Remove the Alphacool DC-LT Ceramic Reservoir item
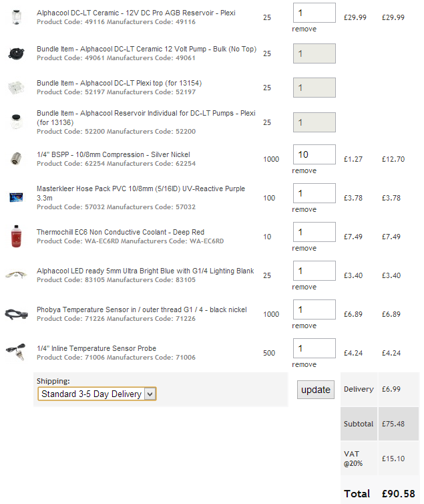The image size is (424, 504). (x=304, y=29)
